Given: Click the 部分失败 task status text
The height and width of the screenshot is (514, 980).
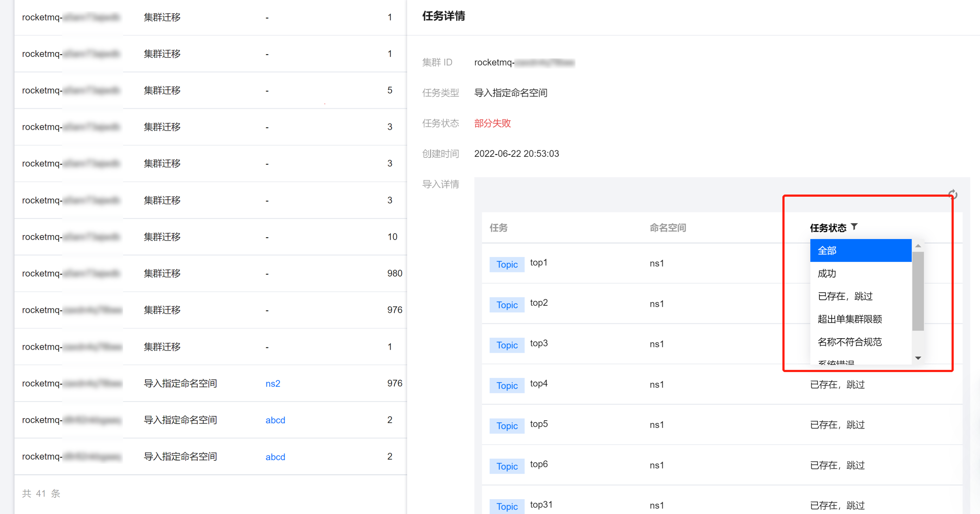Looking at the screenshot, I should click(x=492, y=123).
